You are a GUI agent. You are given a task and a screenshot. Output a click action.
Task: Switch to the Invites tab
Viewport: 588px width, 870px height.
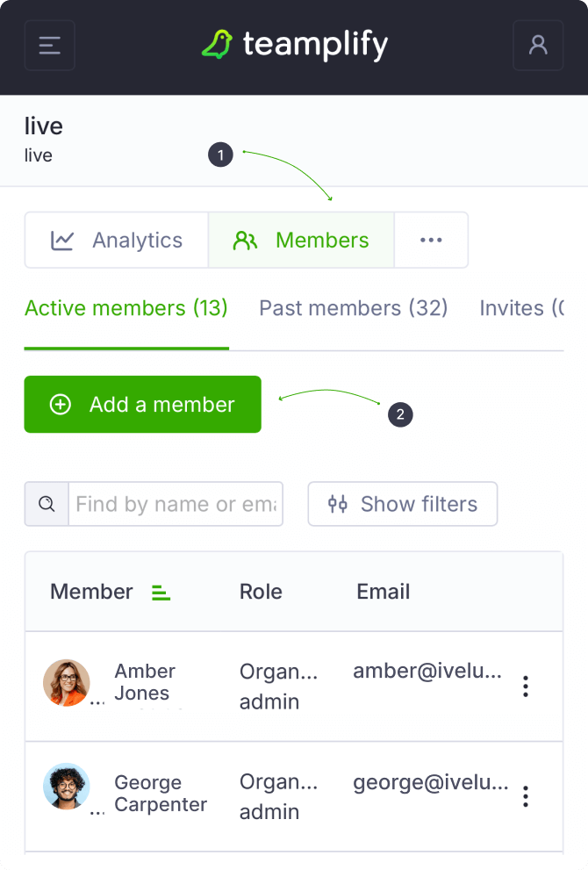[520, 308]
